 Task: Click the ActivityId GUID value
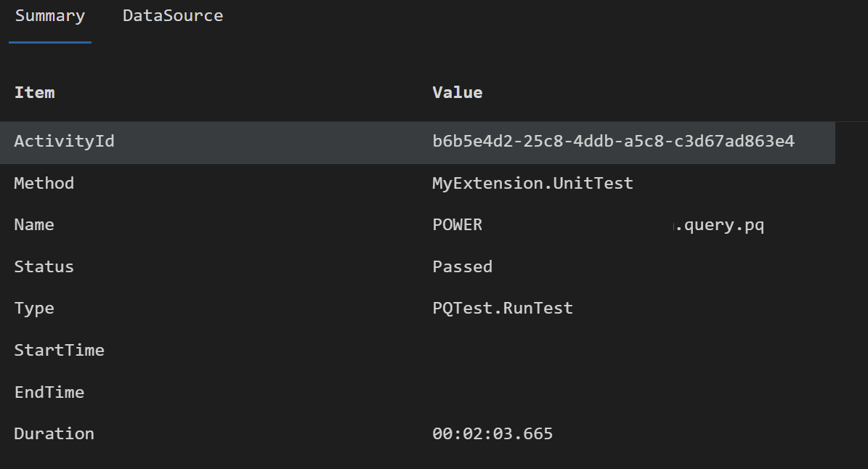click(613, 142)
